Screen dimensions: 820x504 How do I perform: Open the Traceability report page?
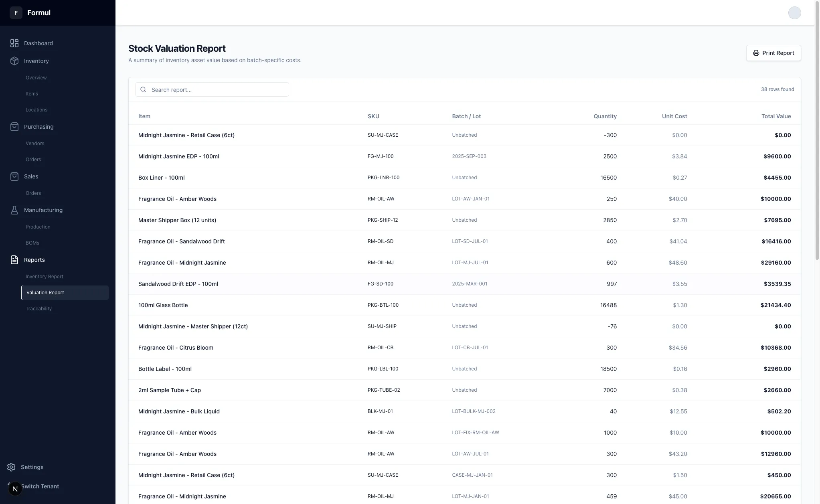(38, 309)
